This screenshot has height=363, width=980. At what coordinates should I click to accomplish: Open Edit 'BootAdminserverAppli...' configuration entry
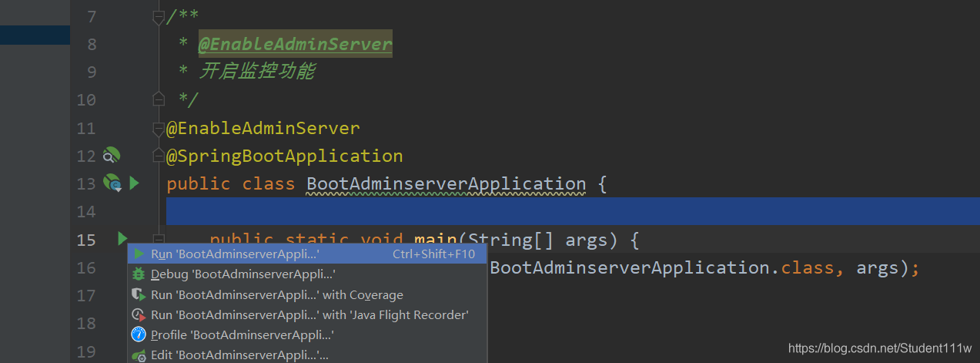click(x=306, y=355)
